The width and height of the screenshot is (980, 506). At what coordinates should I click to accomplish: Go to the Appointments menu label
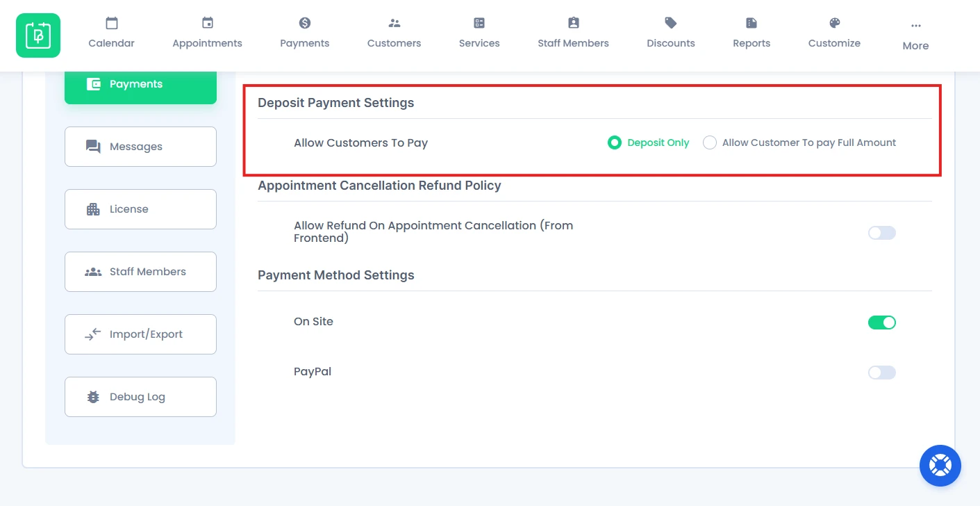208,43
